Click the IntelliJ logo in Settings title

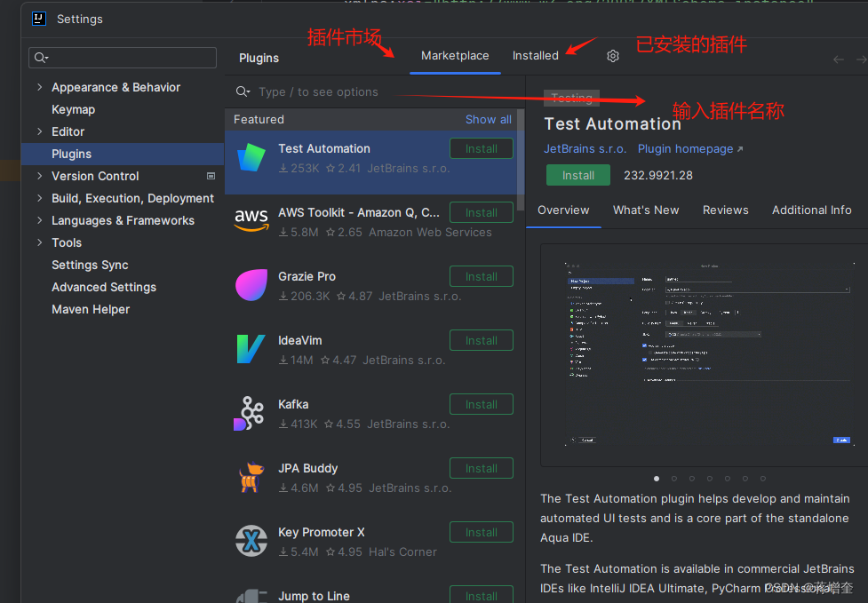pyautogui.click(x=39, y=19)
